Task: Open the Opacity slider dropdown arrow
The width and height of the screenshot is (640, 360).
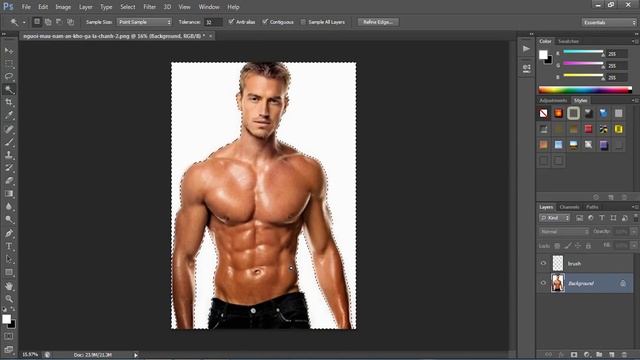Action: point(634,231)
